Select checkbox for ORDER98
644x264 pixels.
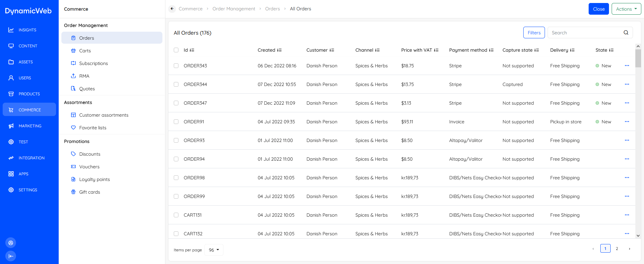point(176,178)
